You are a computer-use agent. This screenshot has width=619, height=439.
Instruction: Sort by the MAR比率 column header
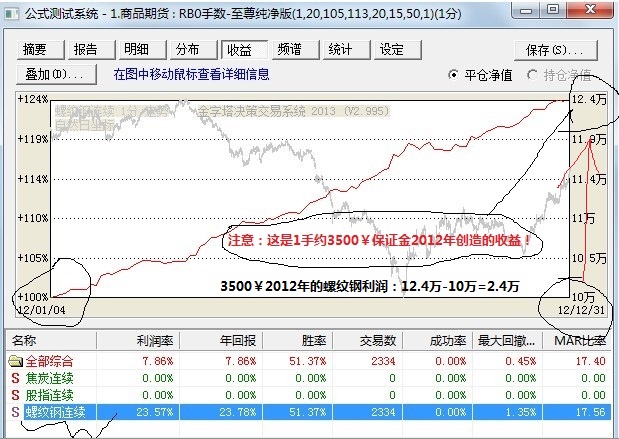click(x=577, y=340)
